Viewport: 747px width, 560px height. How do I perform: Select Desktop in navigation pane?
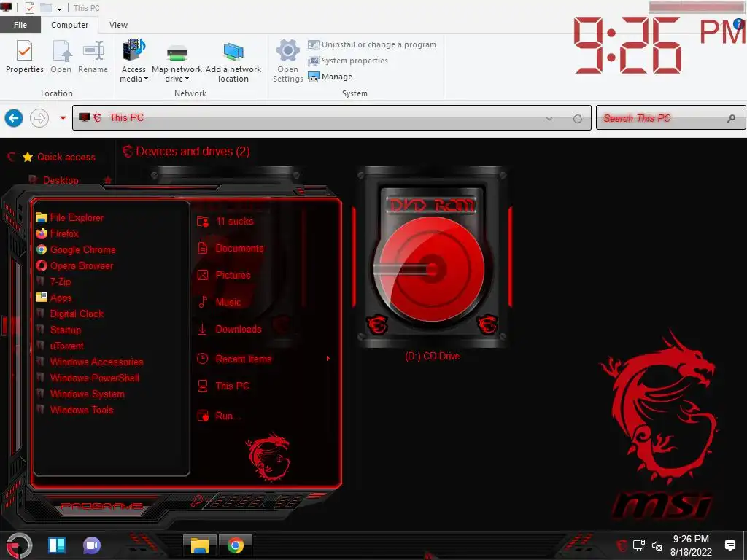(61, 180)
